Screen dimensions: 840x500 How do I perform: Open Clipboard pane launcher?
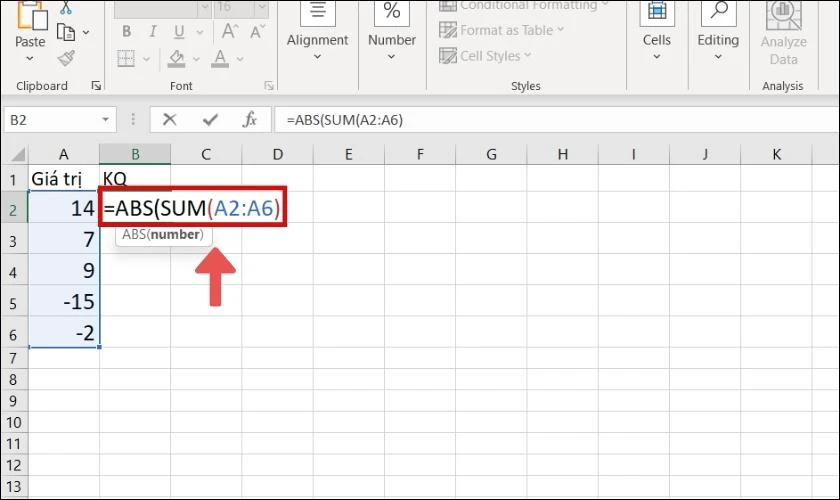[96, 86]
